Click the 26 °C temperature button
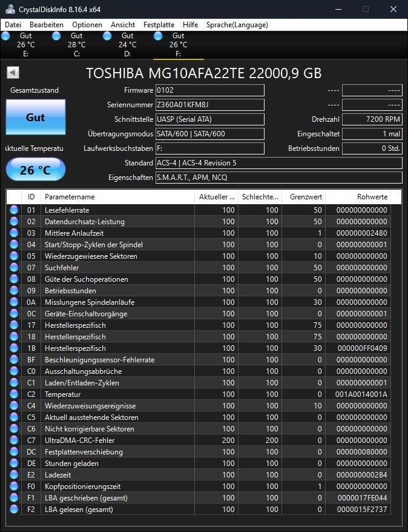Screen dimensions: 408x532 [35, 170]
